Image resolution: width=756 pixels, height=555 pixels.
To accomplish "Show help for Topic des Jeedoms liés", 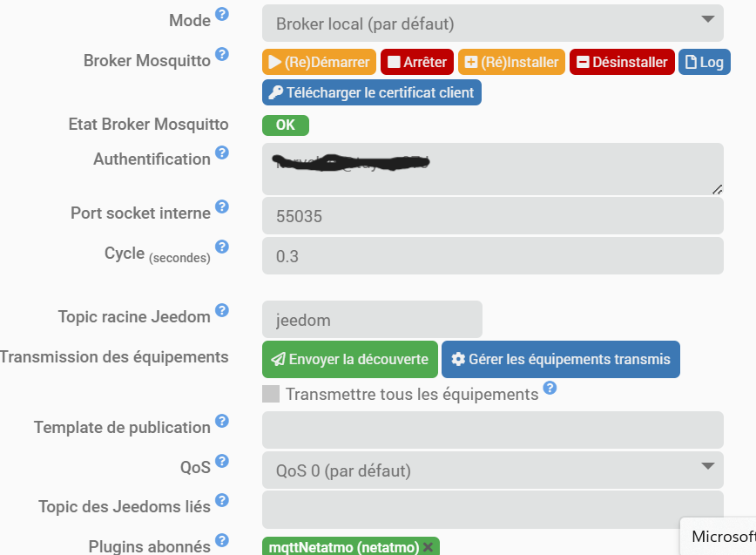I will tap(222, 500).
